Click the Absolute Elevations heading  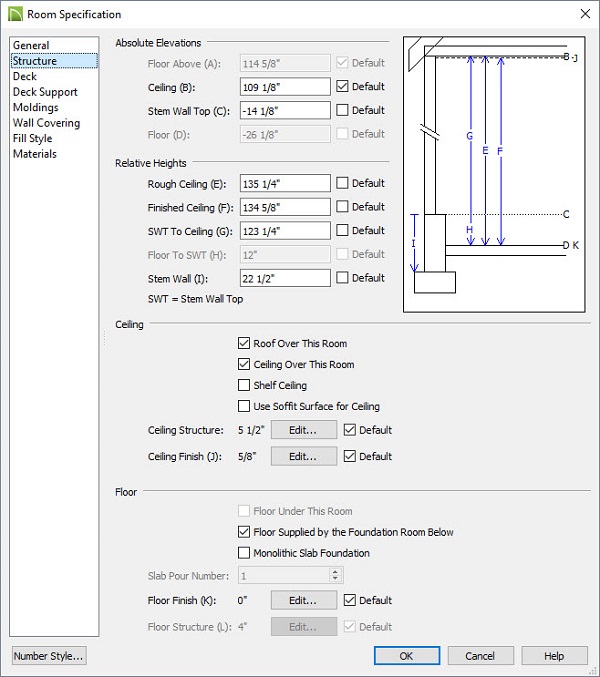click(158, 43)
